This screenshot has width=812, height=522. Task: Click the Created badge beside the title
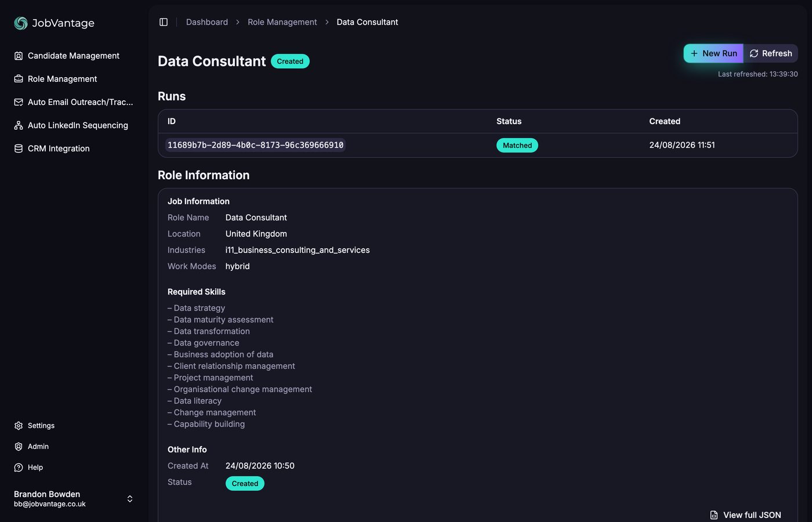[x=290, y=61]
